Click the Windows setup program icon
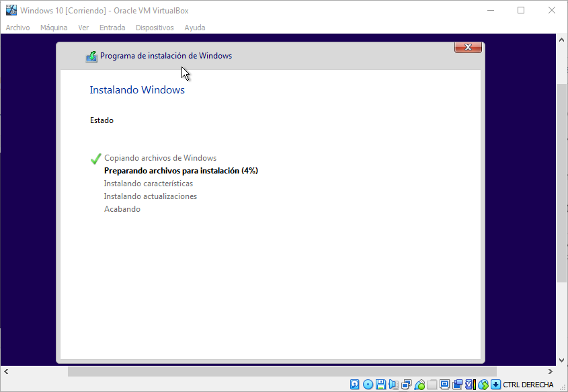Viewport: 568px width, 392px height. tap(91, 56)
